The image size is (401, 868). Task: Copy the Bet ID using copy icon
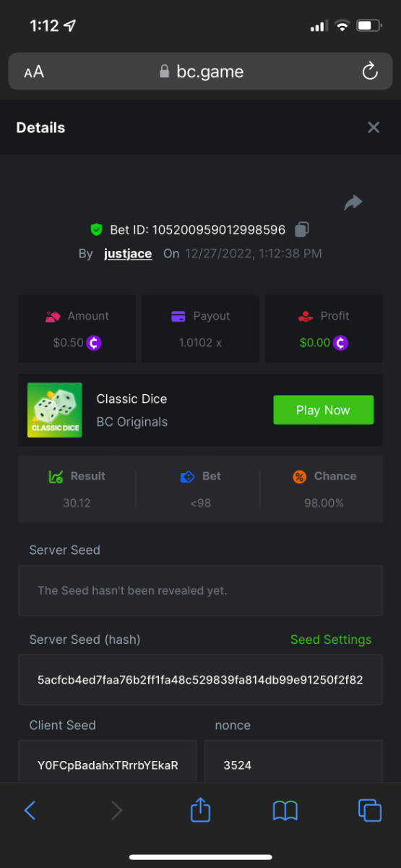click(x=302, y=230)
